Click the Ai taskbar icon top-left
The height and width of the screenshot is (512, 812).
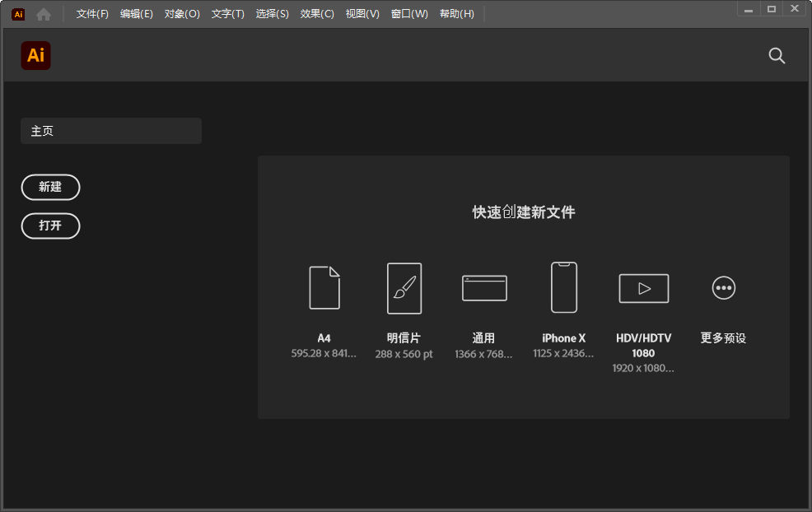click(x=17, y=13)
